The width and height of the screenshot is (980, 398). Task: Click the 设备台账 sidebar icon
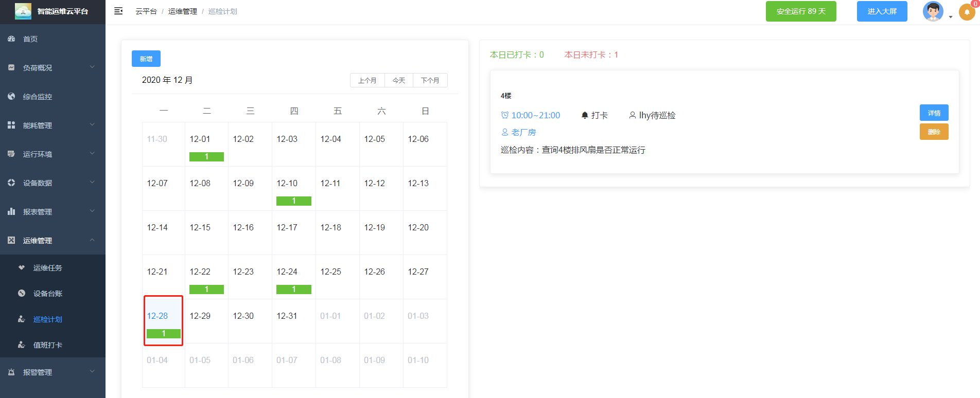[22, 294]
